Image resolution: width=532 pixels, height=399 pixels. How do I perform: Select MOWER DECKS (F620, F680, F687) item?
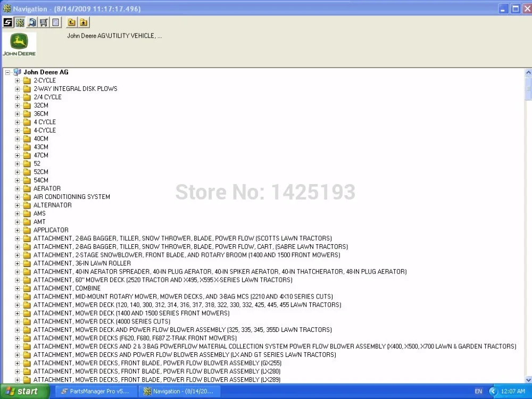(135, 338)
